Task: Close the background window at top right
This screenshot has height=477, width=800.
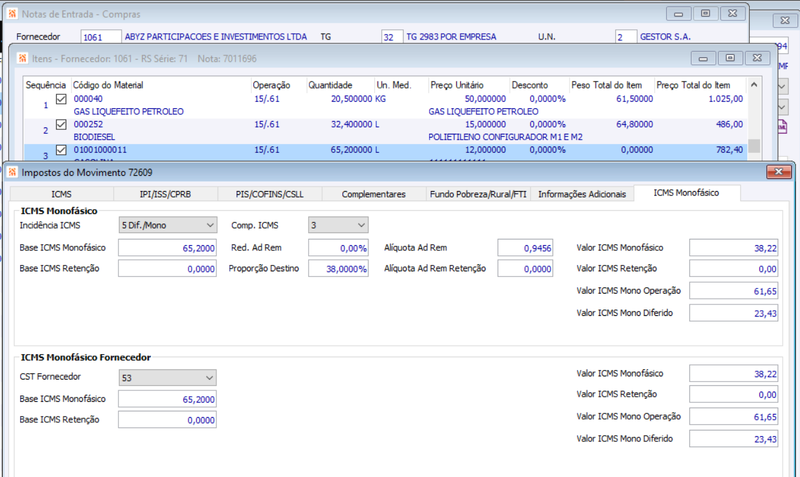Action: point(785,20)
